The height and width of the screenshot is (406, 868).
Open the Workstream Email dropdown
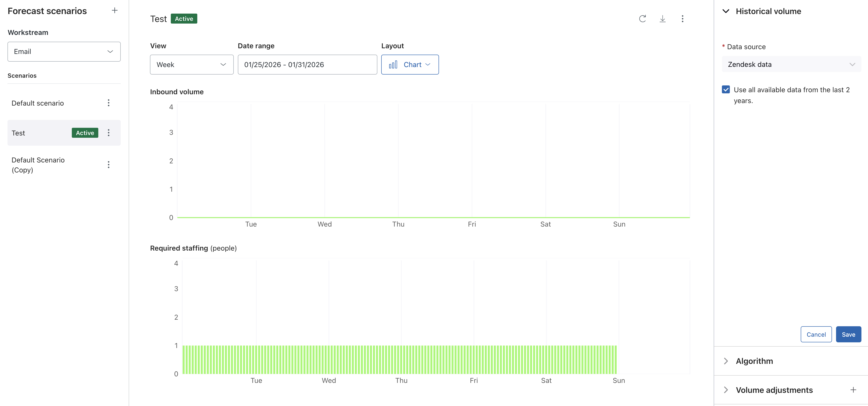pyautogui.click(x=64, y=52)
